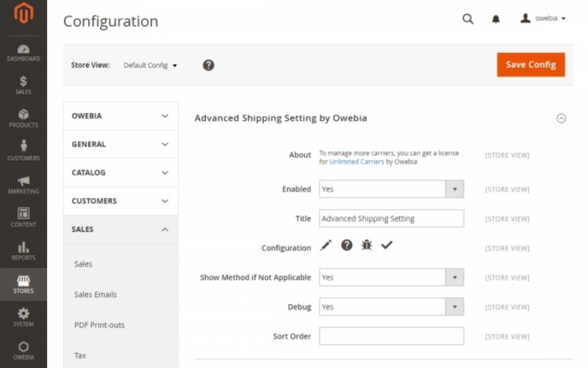Click the Advanced Shipping Setting by Owebia heading
This screenshot has width=588, height=368.
coord(281,118)
